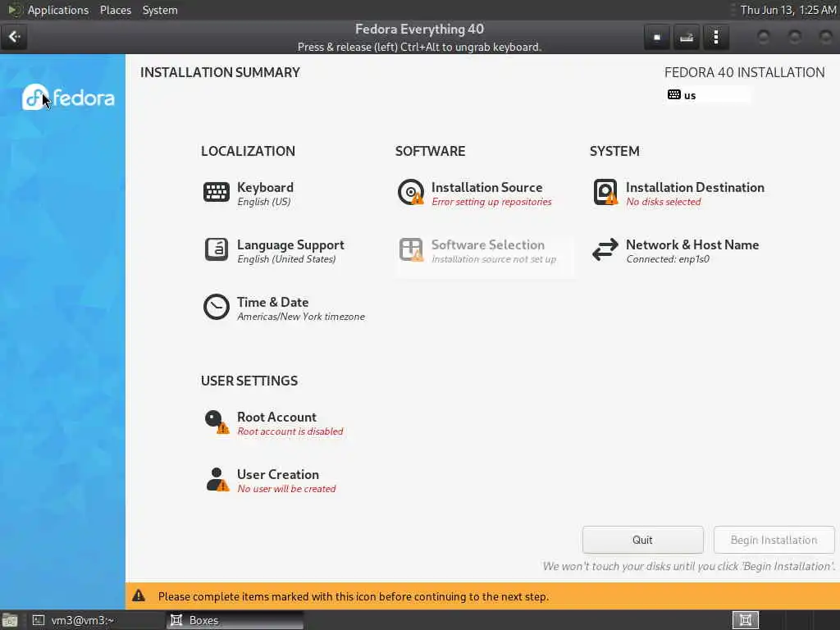This screenshot has width=840, height=630.
Task: Click the Begin Installation button
Action: coord(774,540)
